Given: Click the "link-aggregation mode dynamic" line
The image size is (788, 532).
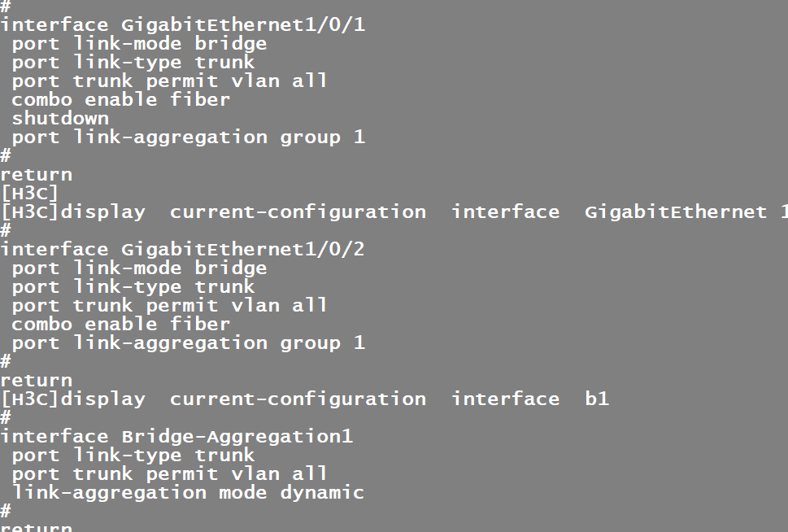Looking at the screenshot, I should click(x=188, y=493).
